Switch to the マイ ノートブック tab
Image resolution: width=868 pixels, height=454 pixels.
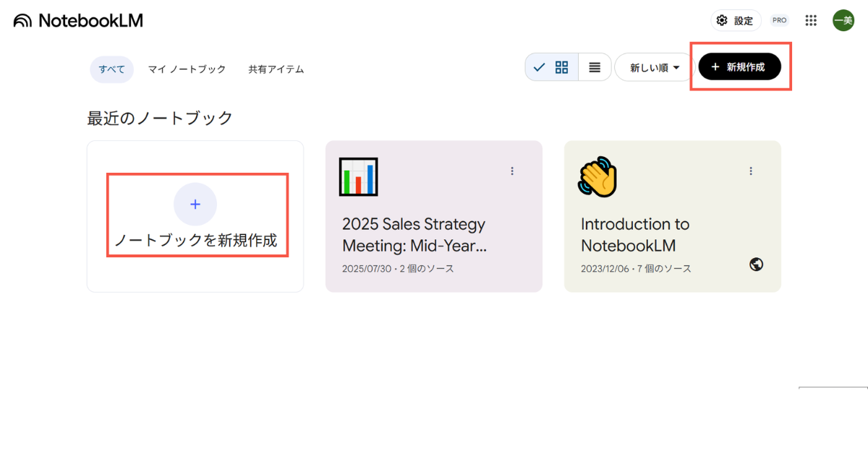coord(187,69)
